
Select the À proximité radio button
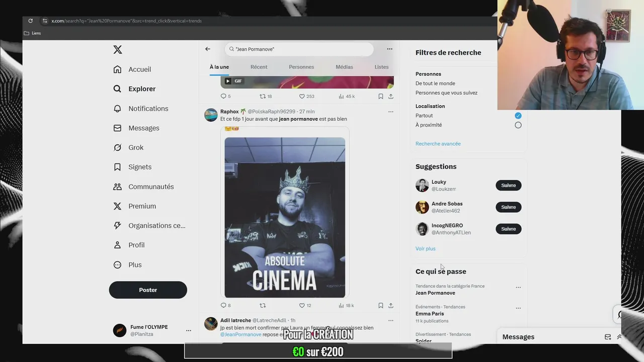[518, 125]
